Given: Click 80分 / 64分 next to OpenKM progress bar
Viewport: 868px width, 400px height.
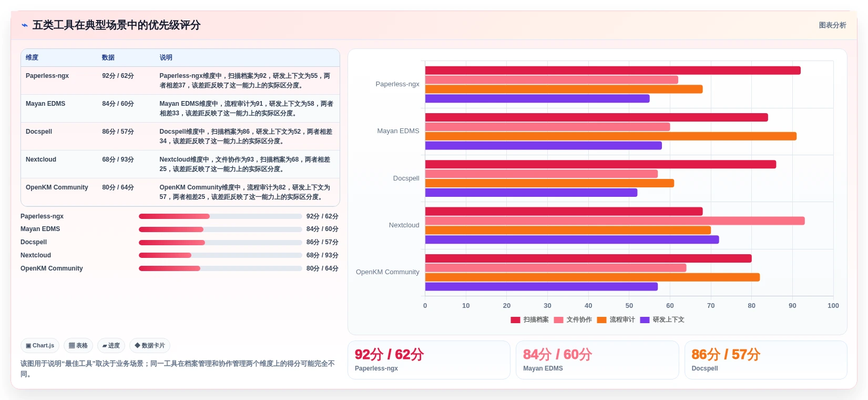Looking at the screenshot, I should coord(322,268).
